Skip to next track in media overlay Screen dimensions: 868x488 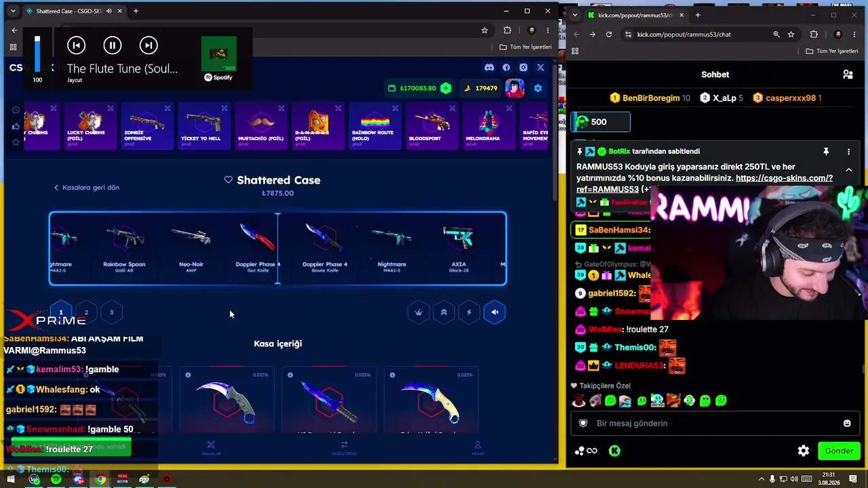pos(149,45)
